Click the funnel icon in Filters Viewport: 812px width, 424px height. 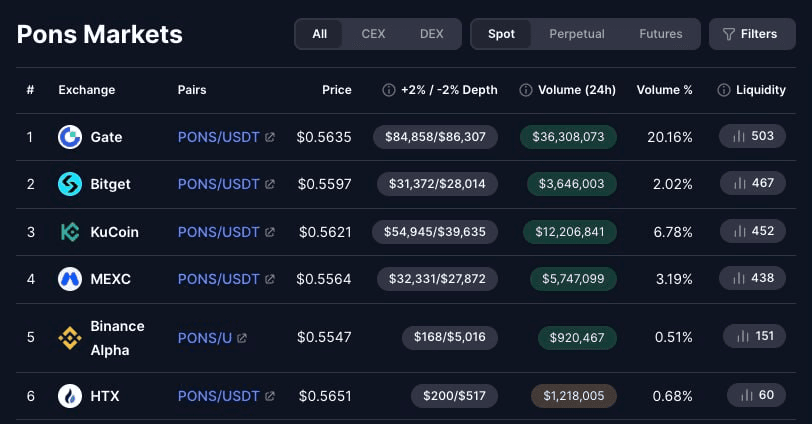(x=729, y=34)
